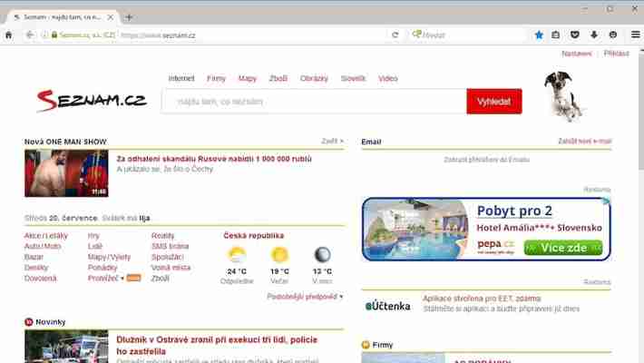644x363 pixels.
Task: Open the Hry link
Action: [x=93, y=236]
